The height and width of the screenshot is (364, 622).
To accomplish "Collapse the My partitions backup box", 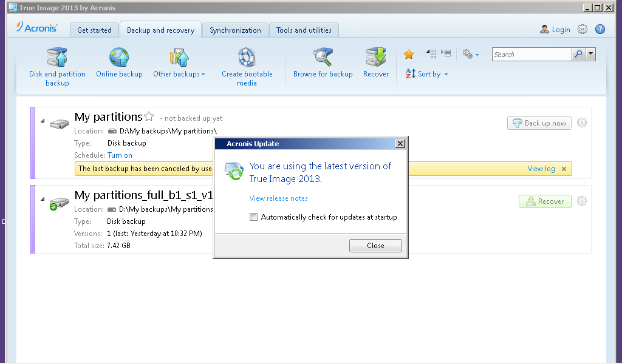I will 43,121.
